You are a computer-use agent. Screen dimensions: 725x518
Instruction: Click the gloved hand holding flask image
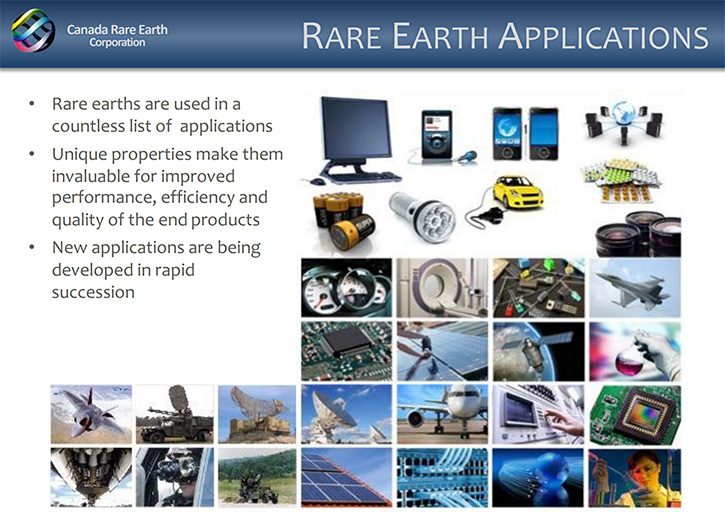tap(635, 352)
